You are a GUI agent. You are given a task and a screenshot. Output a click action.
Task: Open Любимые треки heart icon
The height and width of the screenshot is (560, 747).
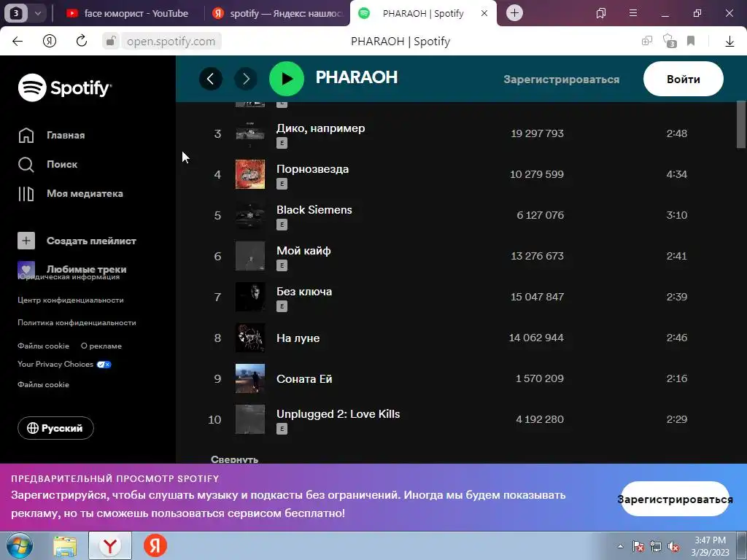26,268
